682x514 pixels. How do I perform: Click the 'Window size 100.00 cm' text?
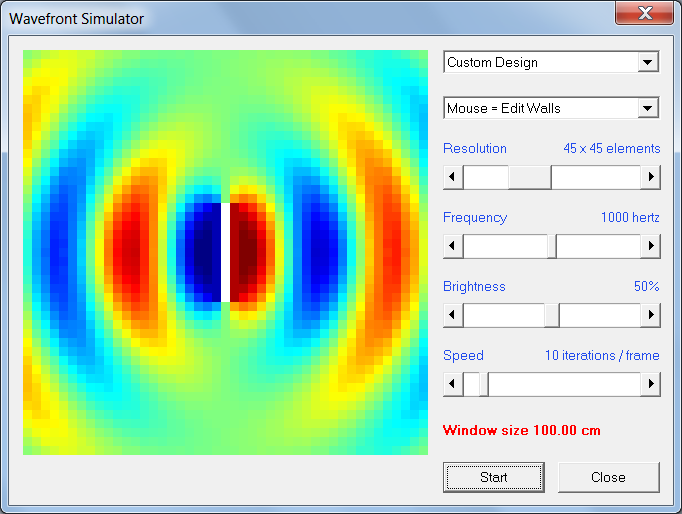point(522,430)
